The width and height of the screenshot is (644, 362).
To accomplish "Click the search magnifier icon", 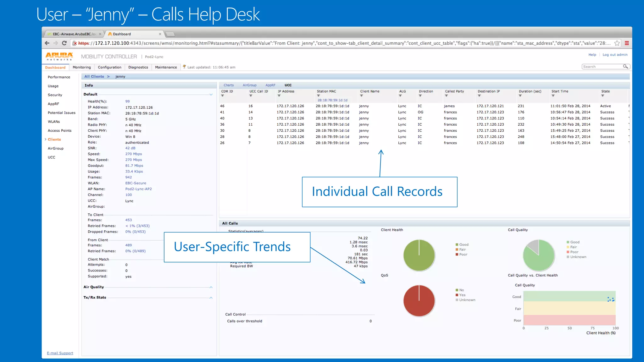I will (x=625, y=67).
